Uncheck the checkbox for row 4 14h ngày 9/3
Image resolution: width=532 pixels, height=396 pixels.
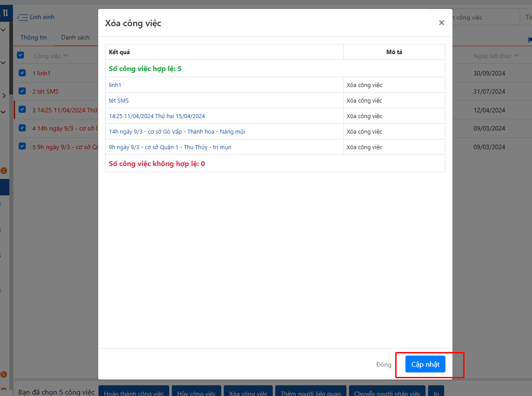coord(22,127)
